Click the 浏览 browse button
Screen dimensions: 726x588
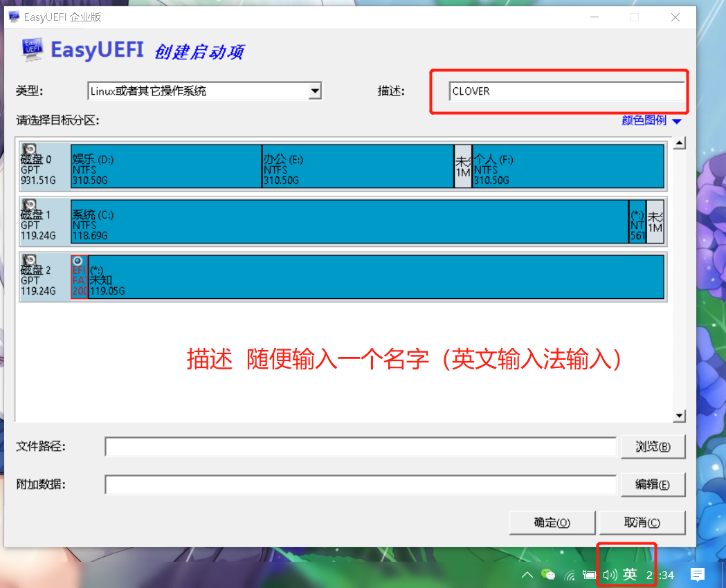(653, 447)
